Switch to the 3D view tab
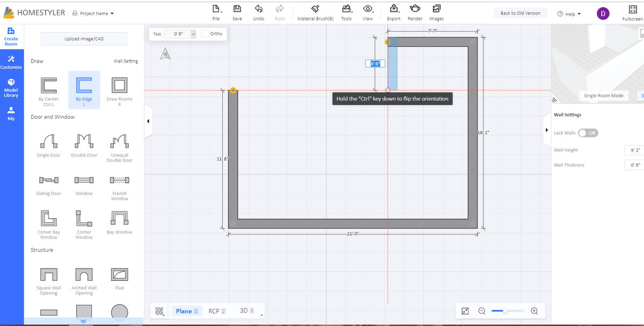This screenshot has height=326, width=644. [x=246, y=311]
